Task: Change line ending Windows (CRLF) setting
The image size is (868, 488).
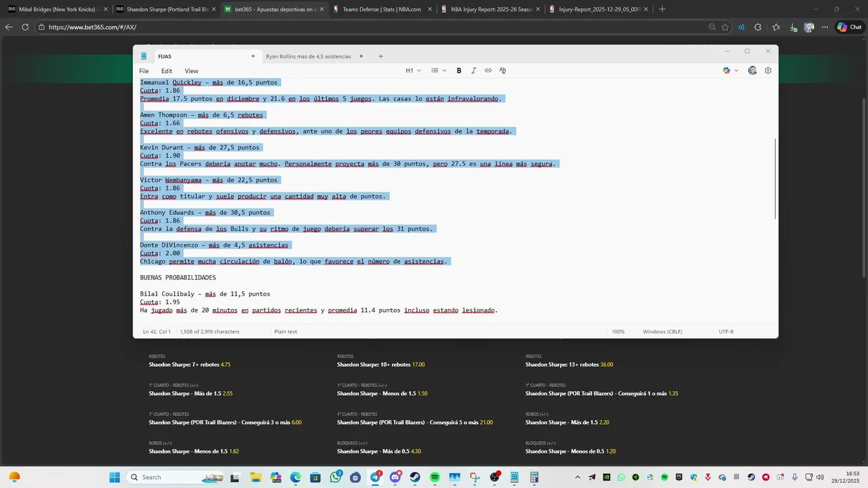Action: click(x=662, y=331)
